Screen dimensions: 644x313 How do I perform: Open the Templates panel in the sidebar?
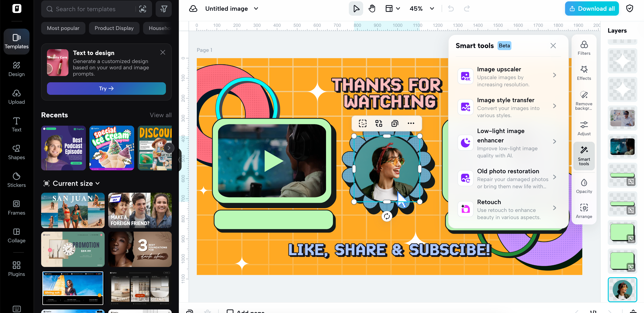(x=17, y=41)
